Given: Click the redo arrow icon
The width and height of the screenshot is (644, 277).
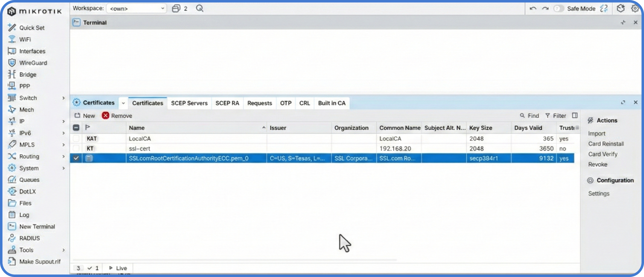Looking at the screenshot, I should [545, 8].
